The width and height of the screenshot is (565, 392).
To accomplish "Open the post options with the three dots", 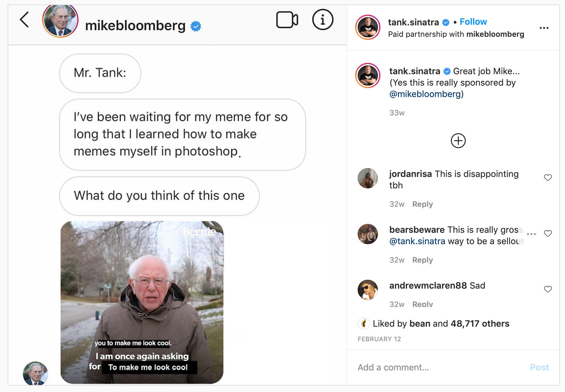I will tap(544, 28).
